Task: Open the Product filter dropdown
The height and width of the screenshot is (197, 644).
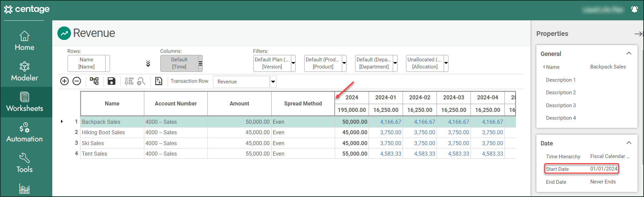Action: click(x=344, y=63)
